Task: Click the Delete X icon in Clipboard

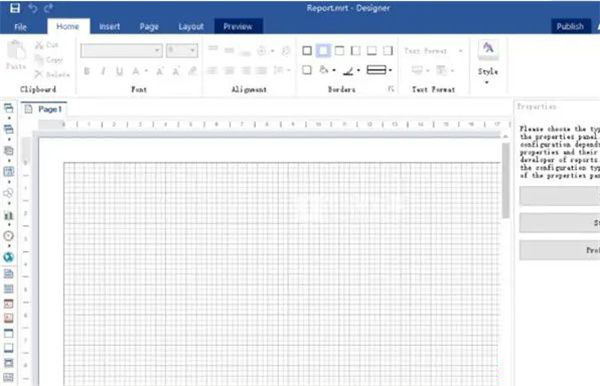Action: tap(38, 74)
